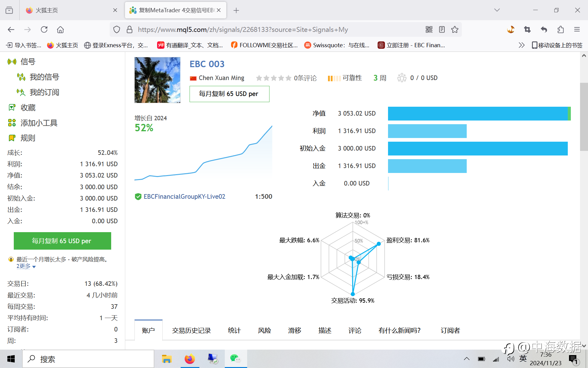Click the 利润 profit bar

(427, 131)
